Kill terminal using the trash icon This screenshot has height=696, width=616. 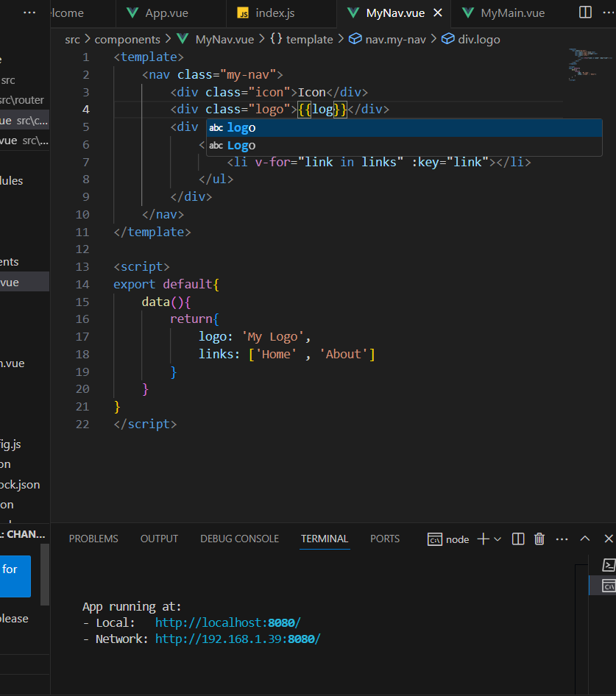coord(539,539)
